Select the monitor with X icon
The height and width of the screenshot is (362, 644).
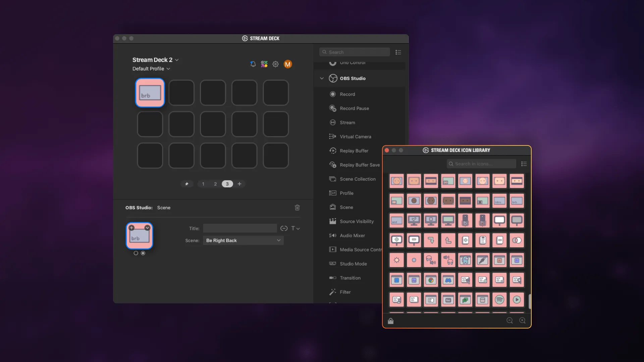pyautogui.click(x=431, y=221)
